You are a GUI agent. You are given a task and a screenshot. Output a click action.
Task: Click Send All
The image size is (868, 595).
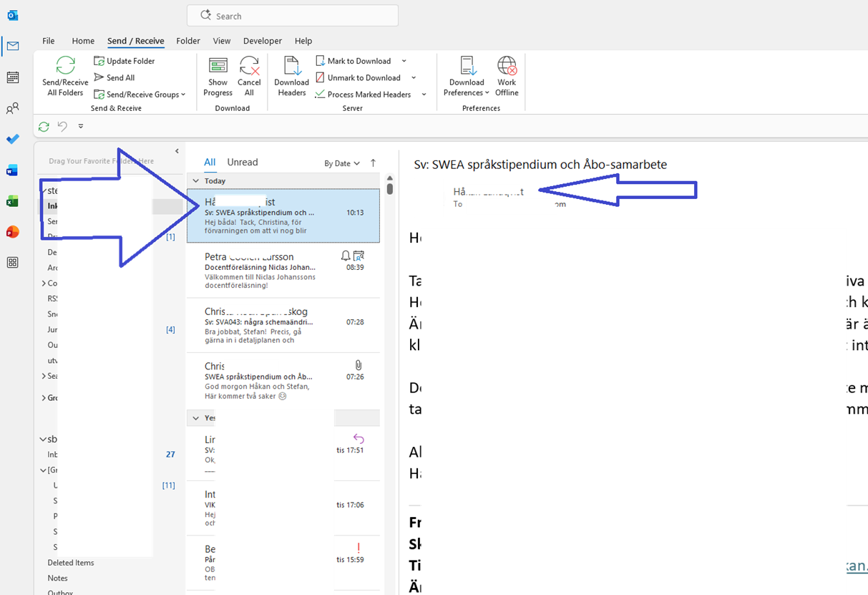coord(114,77)
